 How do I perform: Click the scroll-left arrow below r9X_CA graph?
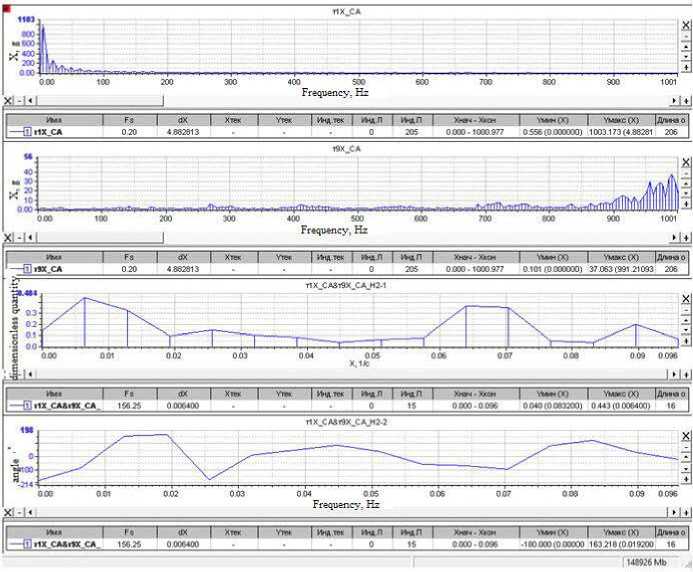(x=30, y=238)
